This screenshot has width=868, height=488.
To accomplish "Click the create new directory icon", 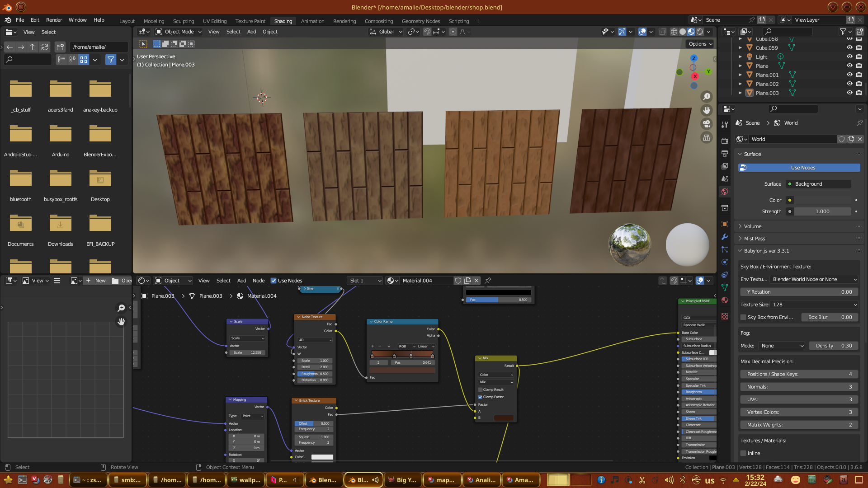I will (60, 47).
